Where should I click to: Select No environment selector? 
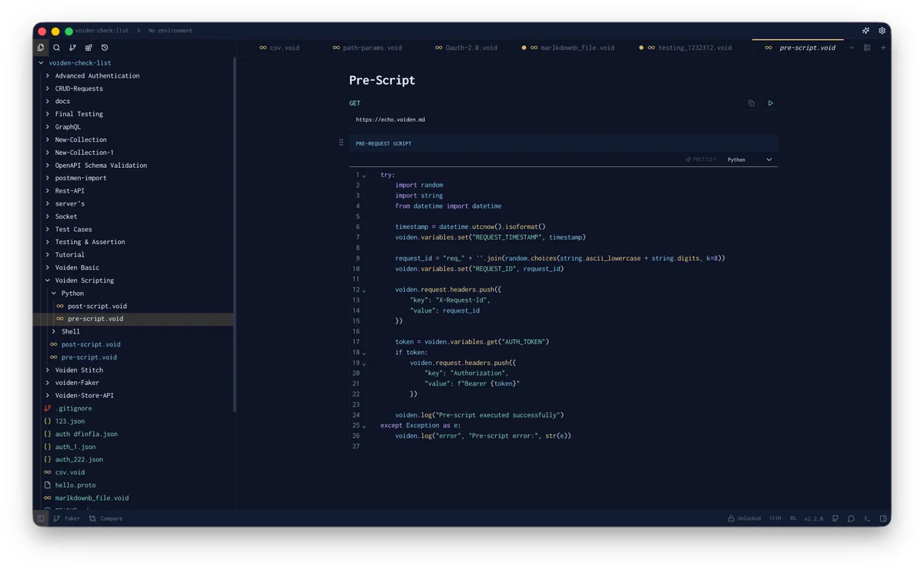[170, 31]
